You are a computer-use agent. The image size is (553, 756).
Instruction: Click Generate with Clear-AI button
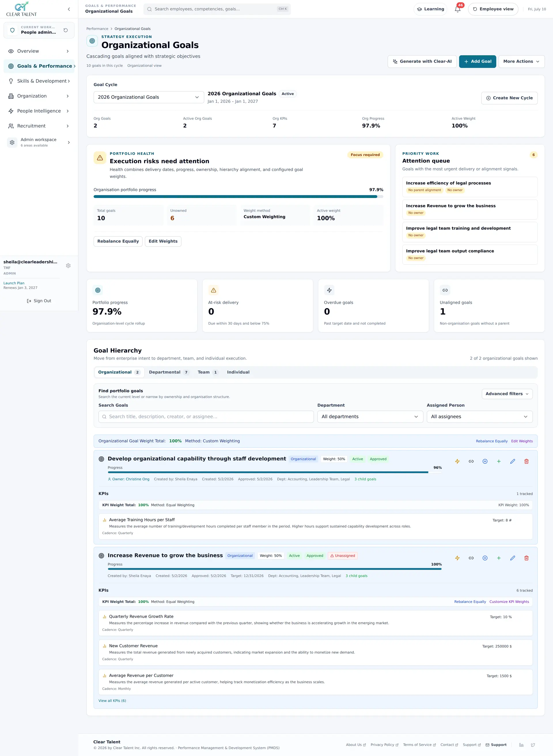tap(422, 62)
